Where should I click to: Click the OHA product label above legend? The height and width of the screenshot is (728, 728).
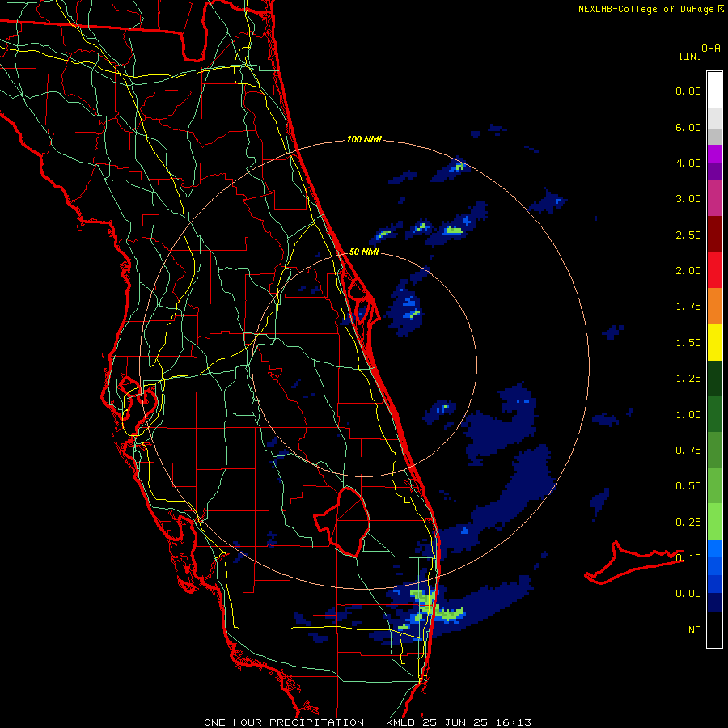coord(711,49)
